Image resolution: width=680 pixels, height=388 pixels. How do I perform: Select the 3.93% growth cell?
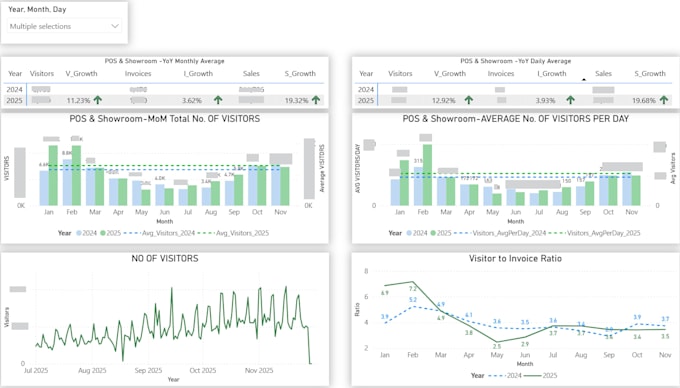pos(545,101)
